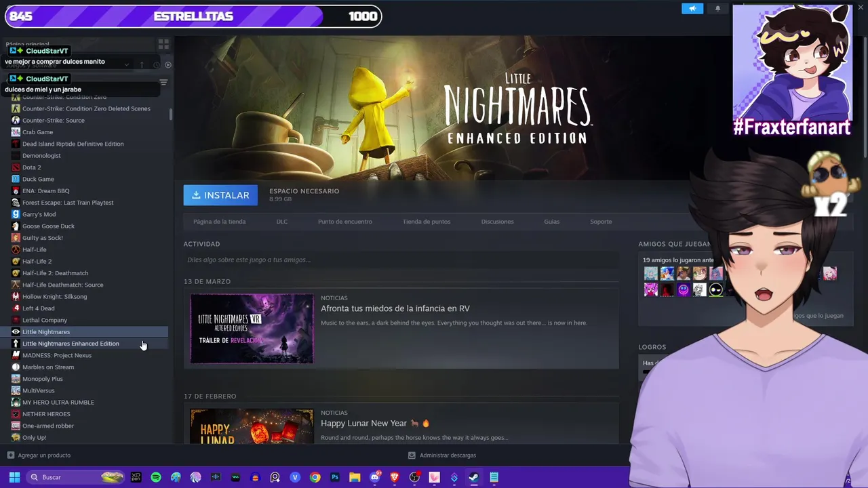Click the One-armed robber icon

(x=16, y=426)
